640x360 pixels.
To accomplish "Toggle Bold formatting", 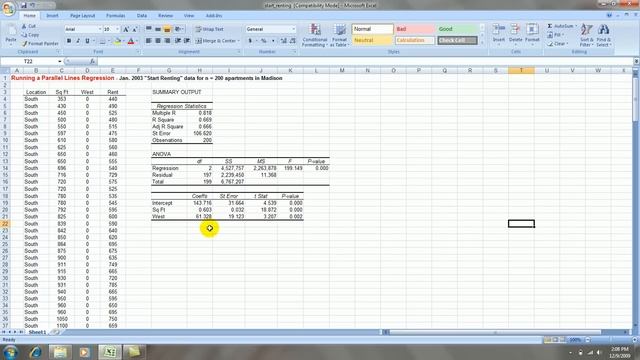I will coord(69,41).
